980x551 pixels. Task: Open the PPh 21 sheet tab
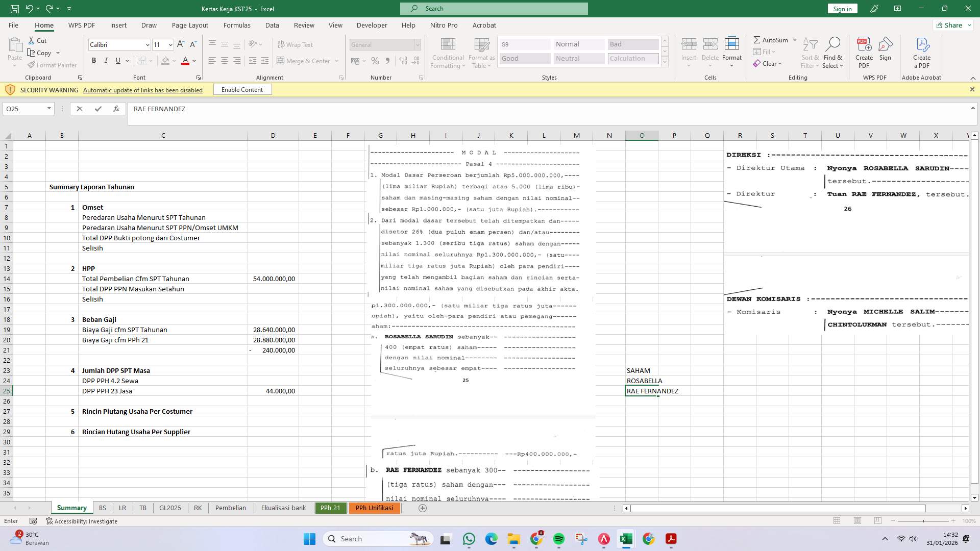coord(330,508)
